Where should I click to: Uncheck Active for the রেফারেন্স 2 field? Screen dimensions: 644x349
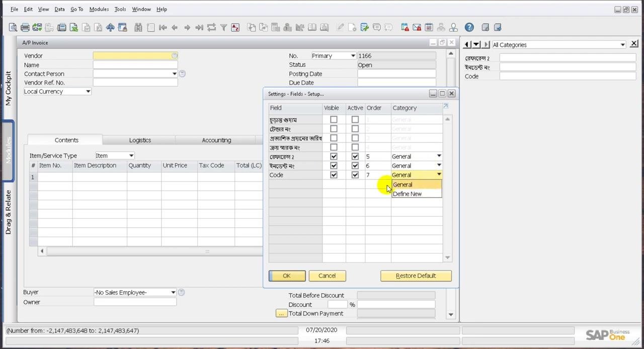tap(355, 156)
